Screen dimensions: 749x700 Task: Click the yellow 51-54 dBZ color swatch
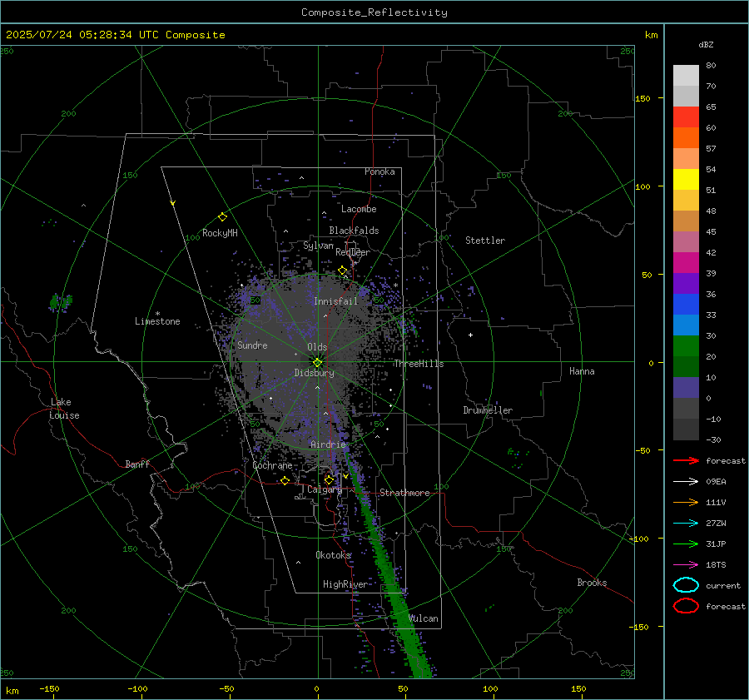[686, 180]
